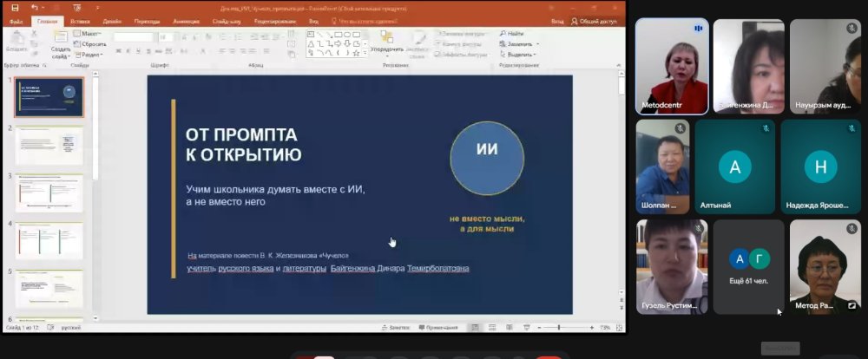Viewport: 868px width, 359px height.
Task: Click the Надежда Яроше... participant tile
Action: 821,166
